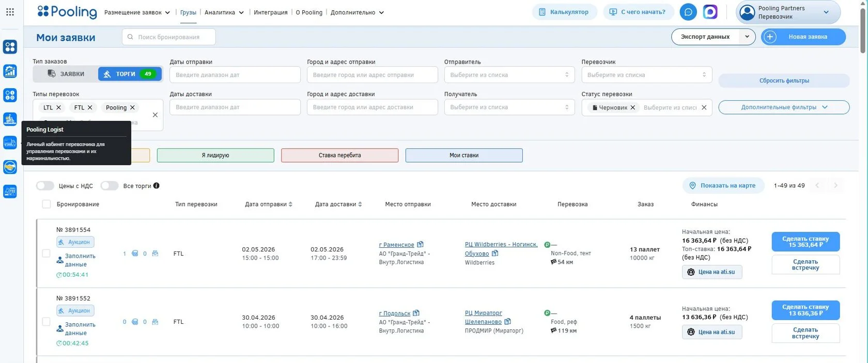This screenshot has height=363, width=868.
Task: Click the Новая заявка button
Action: click(x=803, y=37)
